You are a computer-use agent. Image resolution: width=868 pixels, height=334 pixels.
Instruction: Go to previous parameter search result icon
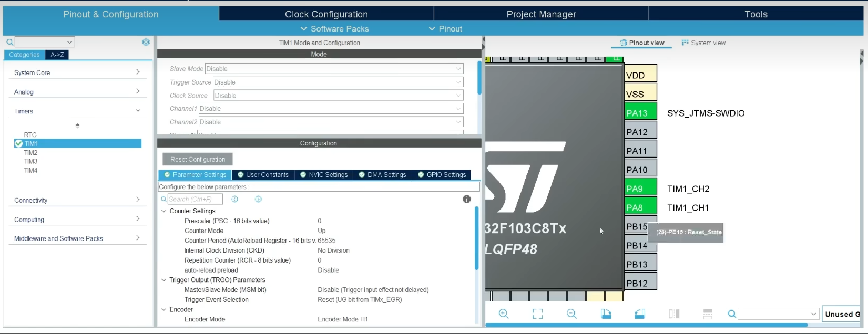pos(234,199)
